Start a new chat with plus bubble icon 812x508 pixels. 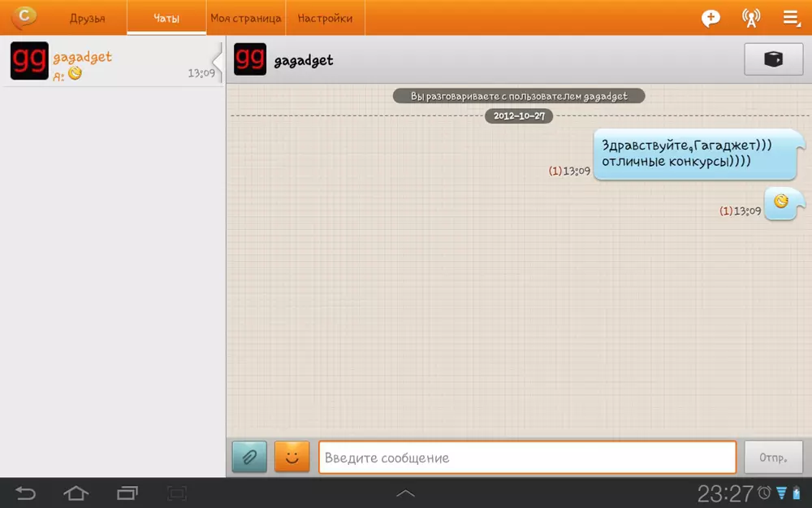[710, 18]
